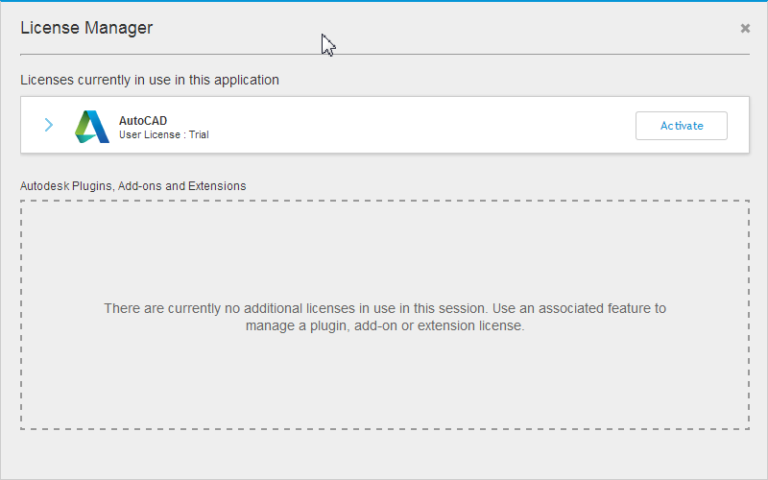Click blank space inside the AutoCAD license card
This screenshot has width=768, height=480.
click(420, 125)
